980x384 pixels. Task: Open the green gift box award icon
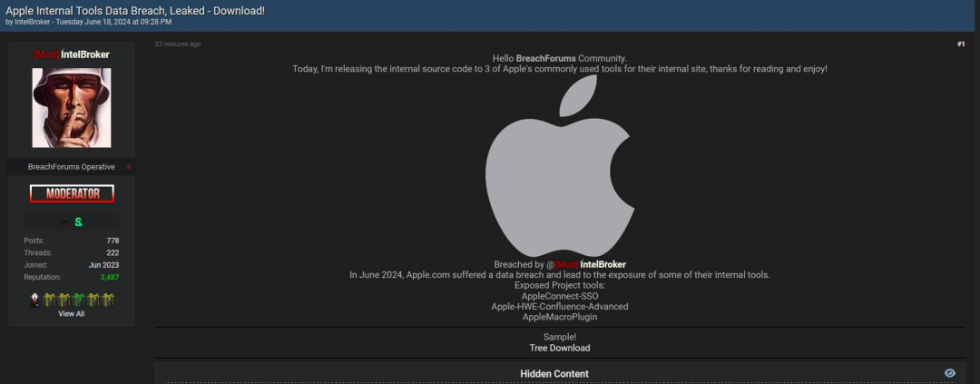click(78, 300)
